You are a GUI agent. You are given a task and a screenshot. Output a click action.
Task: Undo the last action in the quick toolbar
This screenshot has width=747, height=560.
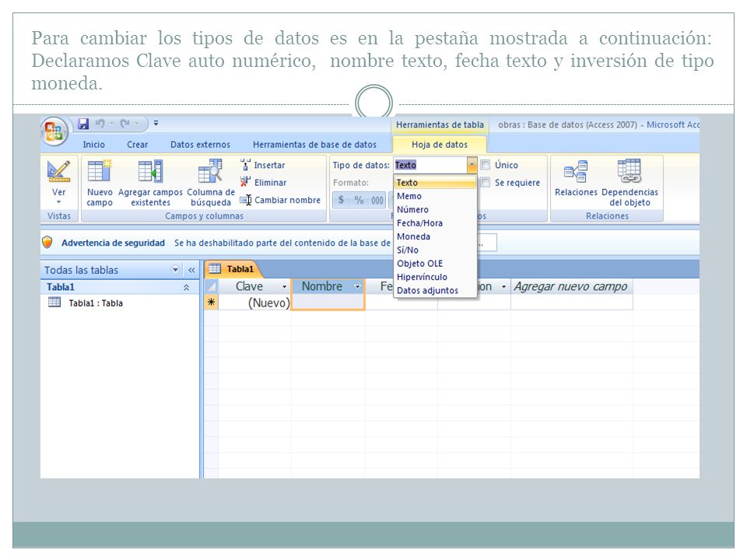click(x=100, y=124)
